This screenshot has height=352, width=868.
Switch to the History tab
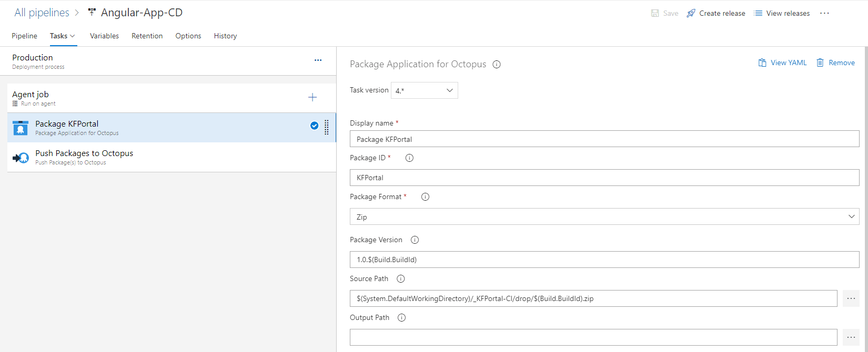225,36
